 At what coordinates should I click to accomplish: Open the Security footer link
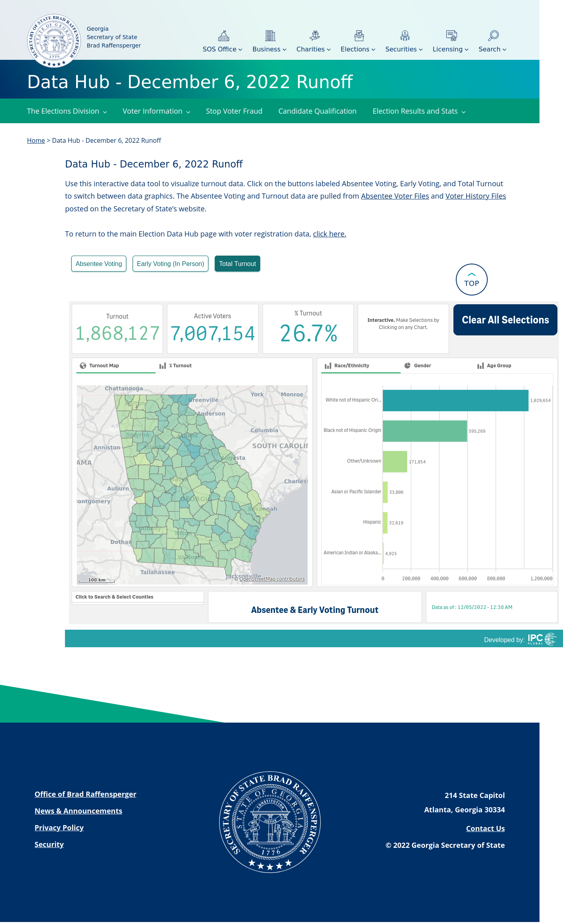49,844
